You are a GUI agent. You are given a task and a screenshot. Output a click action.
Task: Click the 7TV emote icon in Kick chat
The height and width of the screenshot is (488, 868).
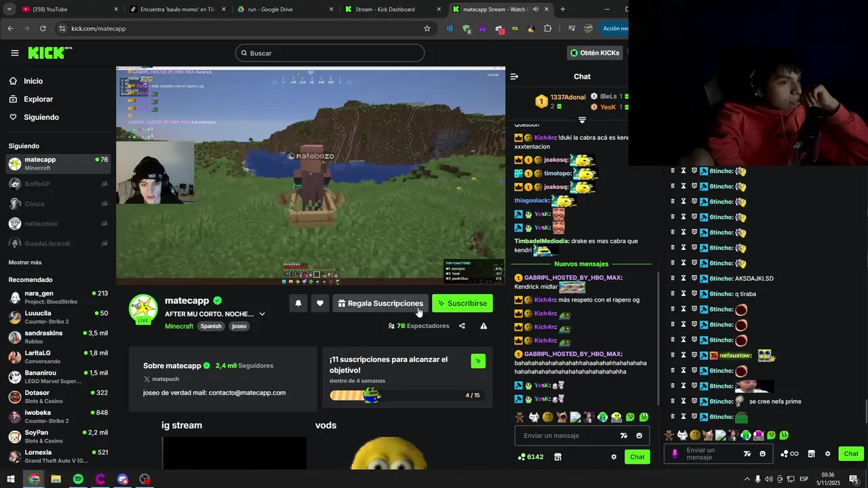click(624, 436)
